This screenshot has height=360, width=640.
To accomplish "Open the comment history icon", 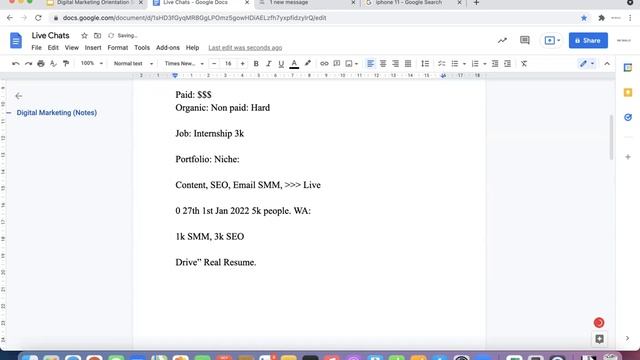I will (525, 40).
